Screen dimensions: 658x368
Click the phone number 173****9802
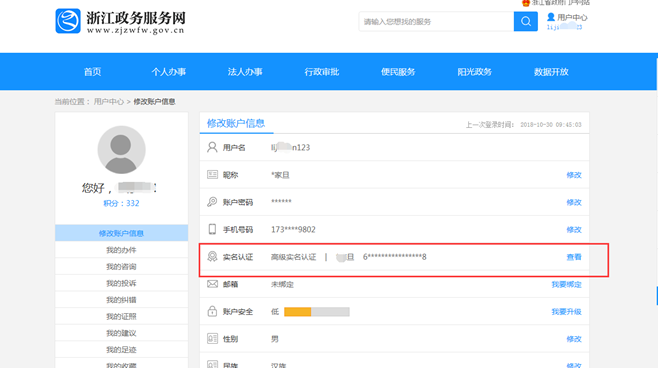293,230
